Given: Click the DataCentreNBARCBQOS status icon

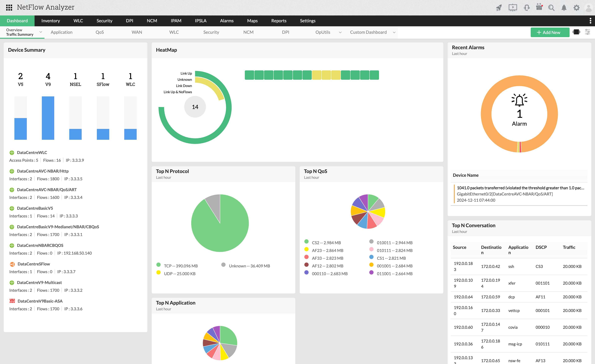Looking at the screenshot, I should pyautogui.click(x=12, y=246).
